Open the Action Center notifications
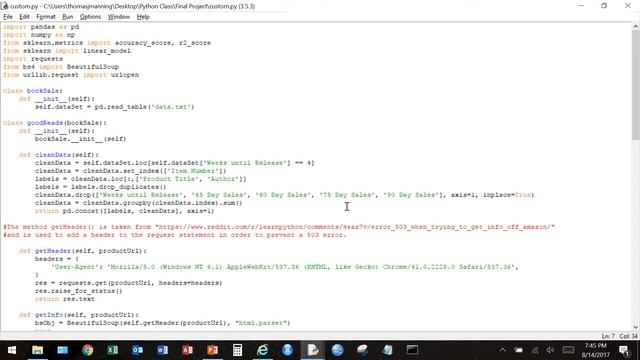The image size is (640, 360). (x=624, y=350)
